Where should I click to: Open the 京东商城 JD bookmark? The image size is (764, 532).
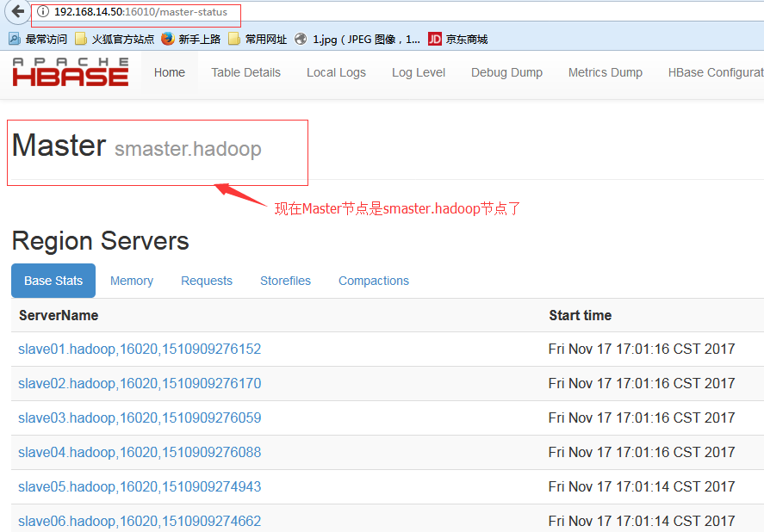point(458,39)
